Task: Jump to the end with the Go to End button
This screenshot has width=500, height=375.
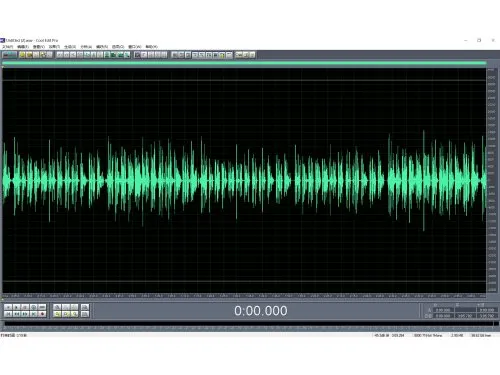Action: tap(34, 314)
